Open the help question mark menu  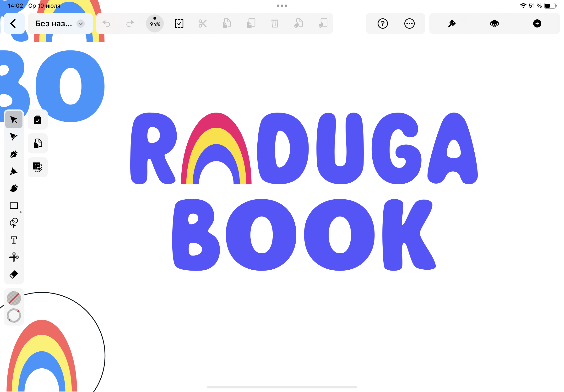[383, 24]
